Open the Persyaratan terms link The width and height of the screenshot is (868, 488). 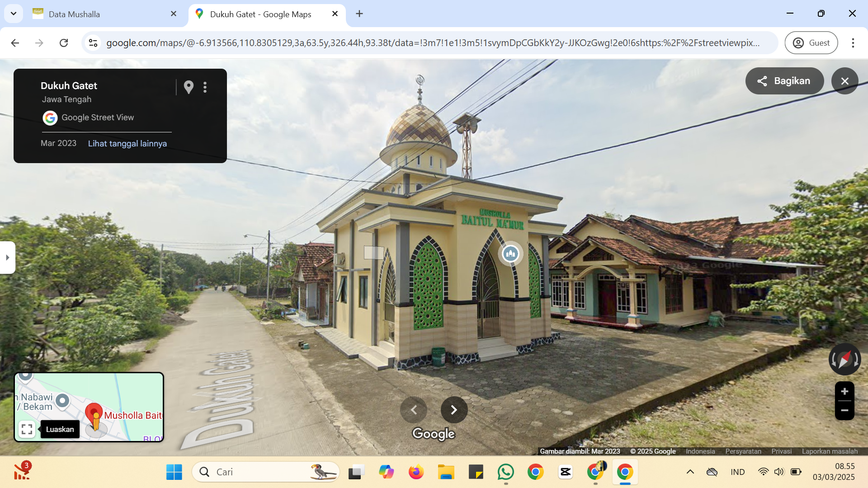click(743, 451)
